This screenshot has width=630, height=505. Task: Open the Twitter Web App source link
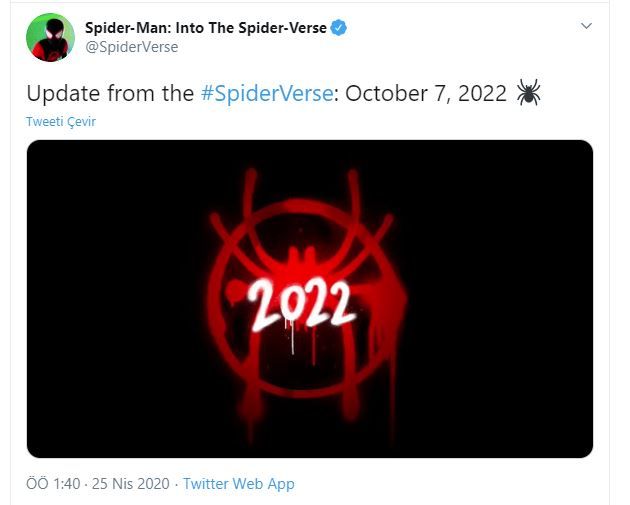(x=239, y=484)
